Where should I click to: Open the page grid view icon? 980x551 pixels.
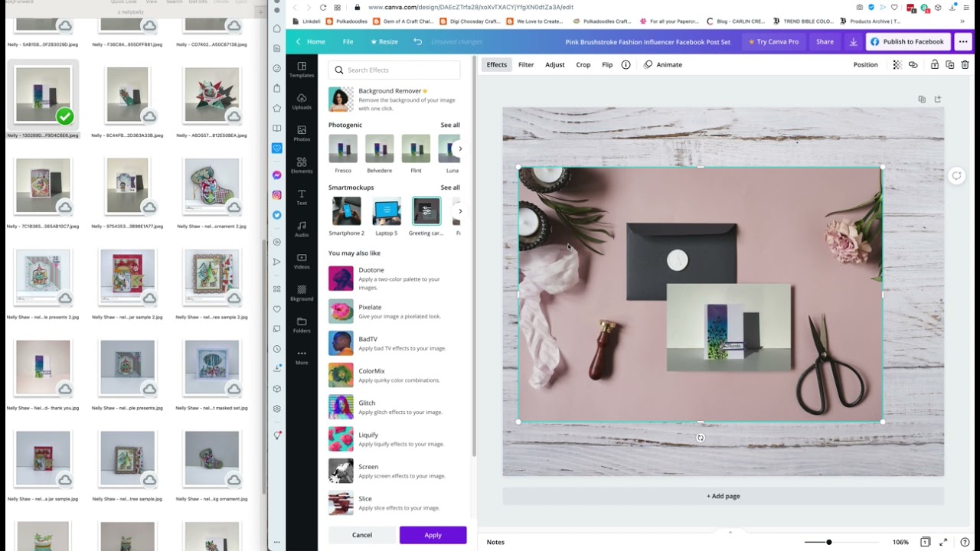pyautogui.click(x=925, y=542)
